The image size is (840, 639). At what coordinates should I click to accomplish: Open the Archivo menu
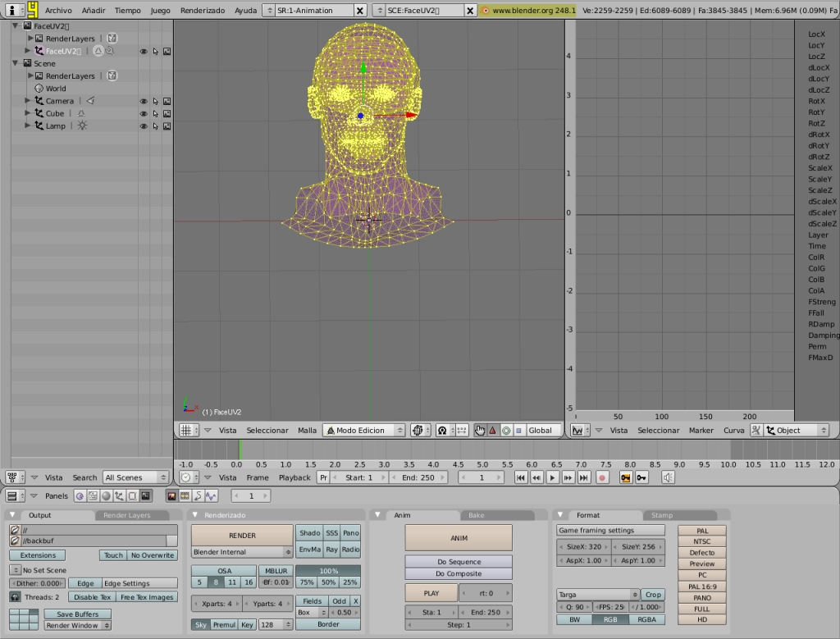57,11
